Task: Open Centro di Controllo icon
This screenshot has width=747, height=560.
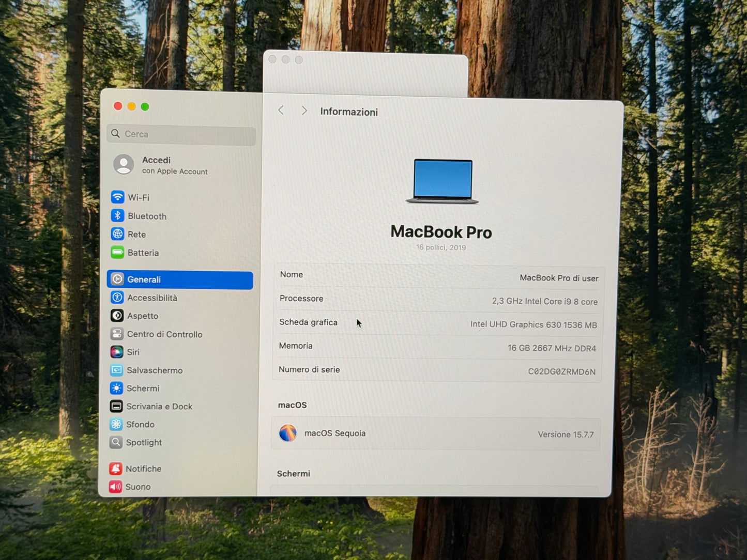Action: 117,334
